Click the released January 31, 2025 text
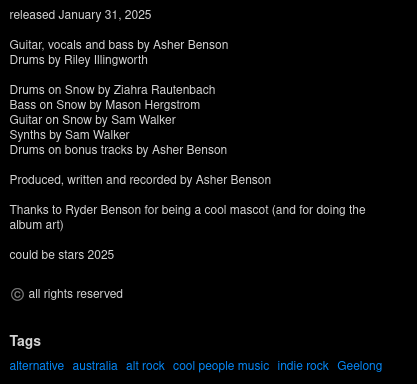The image size is (417, 384). click(80, 15)
